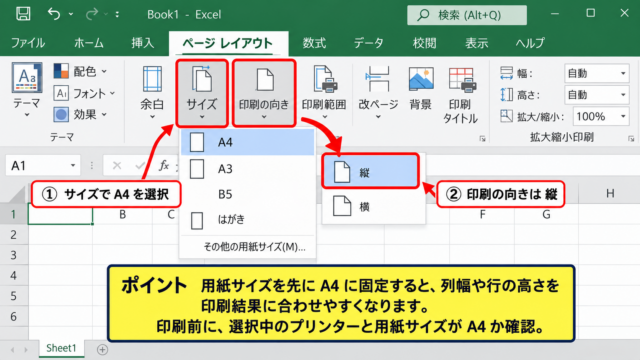Open the テーマ themes gallery
The image size is (640, 360).
(x=27, y=90)
